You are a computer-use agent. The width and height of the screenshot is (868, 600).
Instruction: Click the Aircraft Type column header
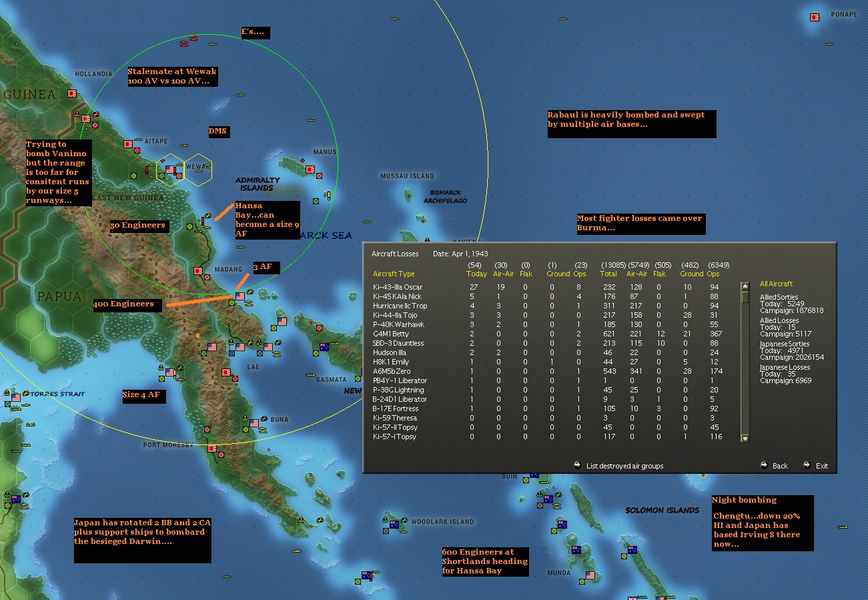tap(394, 274)
